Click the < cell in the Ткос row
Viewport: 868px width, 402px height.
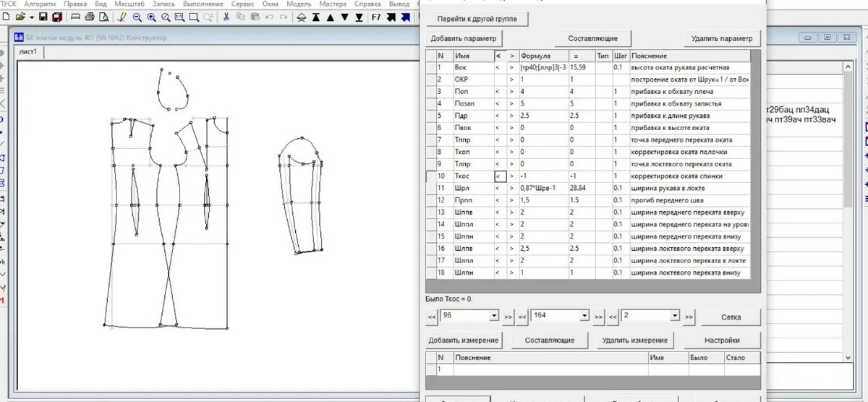coord(499,176)
